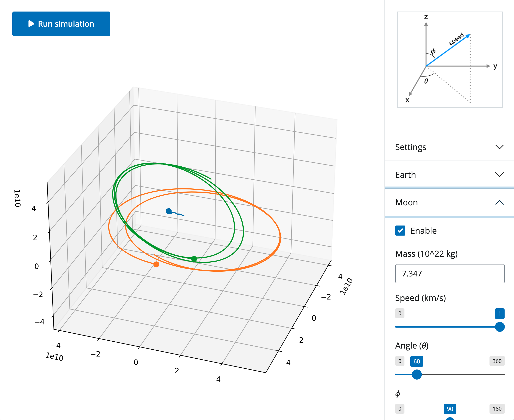514x420 pixels.
Task: Click the Speed maximum value label 1
Action: coord(499,313)
